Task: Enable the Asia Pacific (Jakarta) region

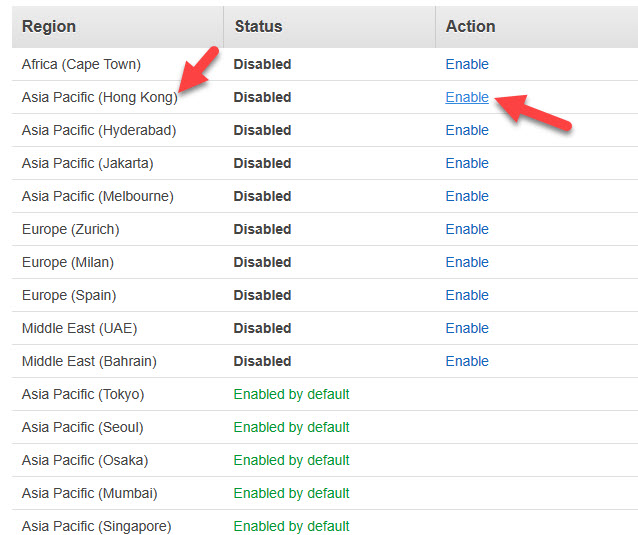Action: pyautogui.click(x=467, y=163)
